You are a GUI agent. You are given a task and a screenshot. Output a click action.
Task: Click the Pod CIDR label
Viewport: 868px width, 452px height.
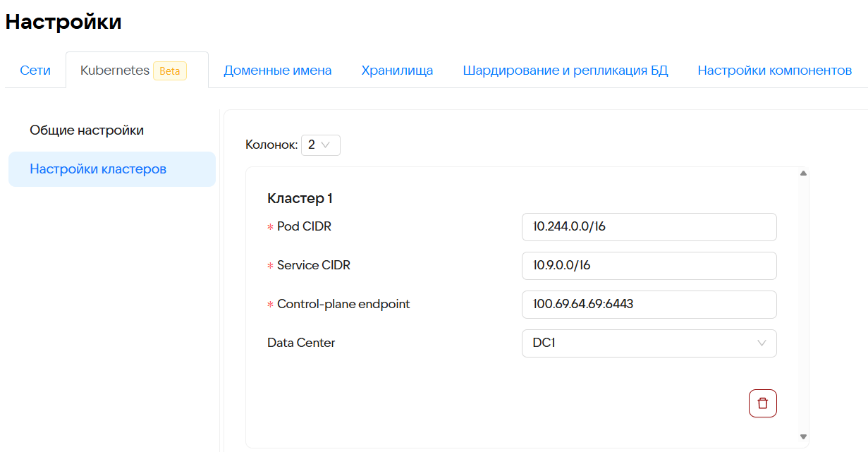tap(304, 227)
